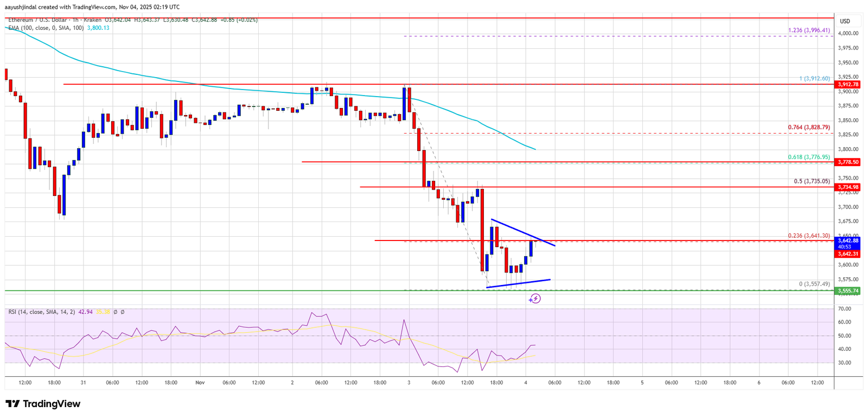Click the 4,000.00 price axis label
Image resolution: width=868 pixels, height=418 pixels.
coord(848,33)
